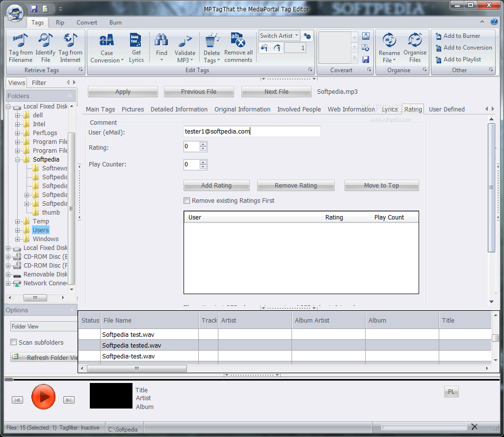Click the number-on-click right arrow icon

(x=277, y=48)
